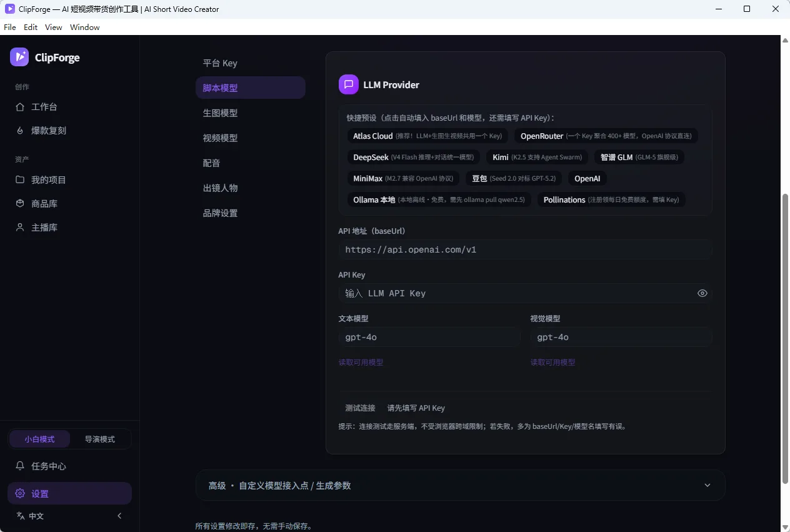Open the Window menu
Image resolution: width=790 pixels, height=532 pixels.
click(x=85, y=27)
